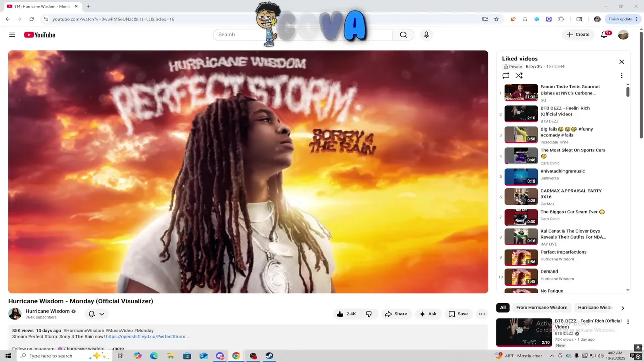Start voice search with the microphone
Image resolution: width=644 pixels, height=362 pixels.
click(x=426, y=35)
